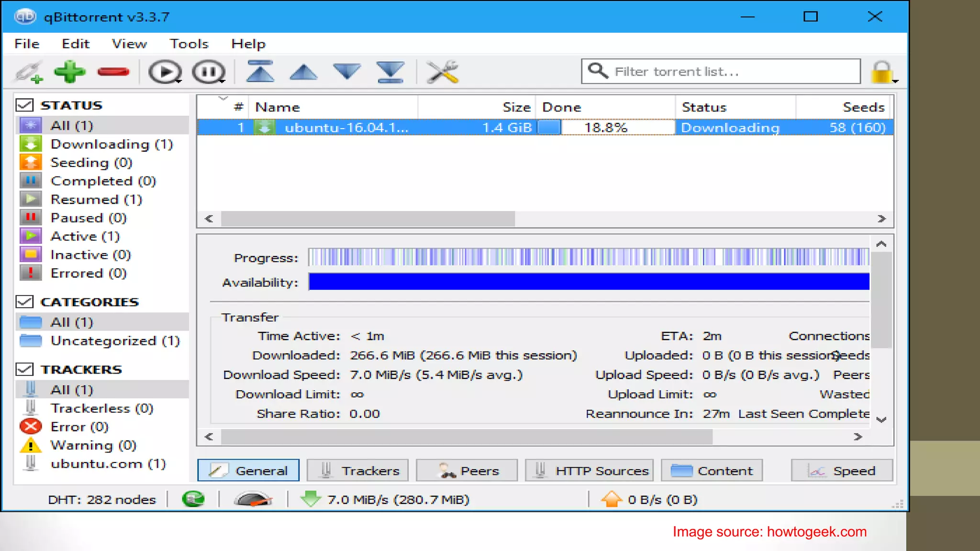Move torrent to bottom of queue
The height and width of the screenshot is (551, 980).
pos(390,72)
